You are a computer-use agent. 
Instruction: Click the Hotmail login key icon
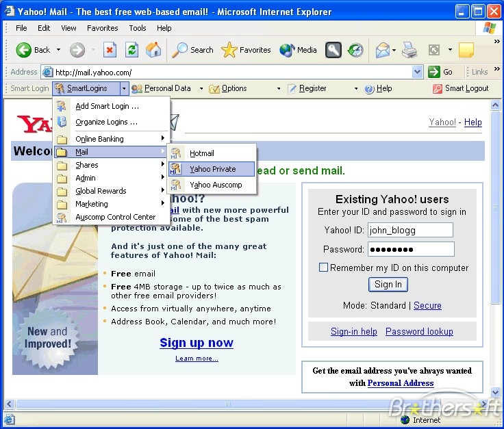click(175, 153)
